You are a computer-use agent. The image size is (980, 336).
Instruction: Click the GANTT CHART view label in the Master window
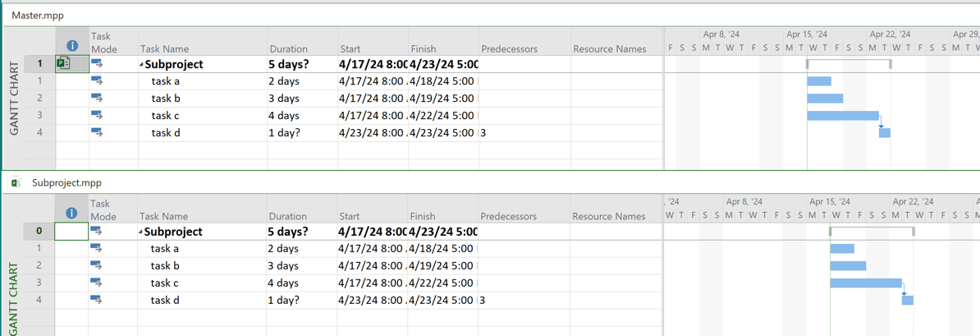pyautogui.click(x=14, y=99)
